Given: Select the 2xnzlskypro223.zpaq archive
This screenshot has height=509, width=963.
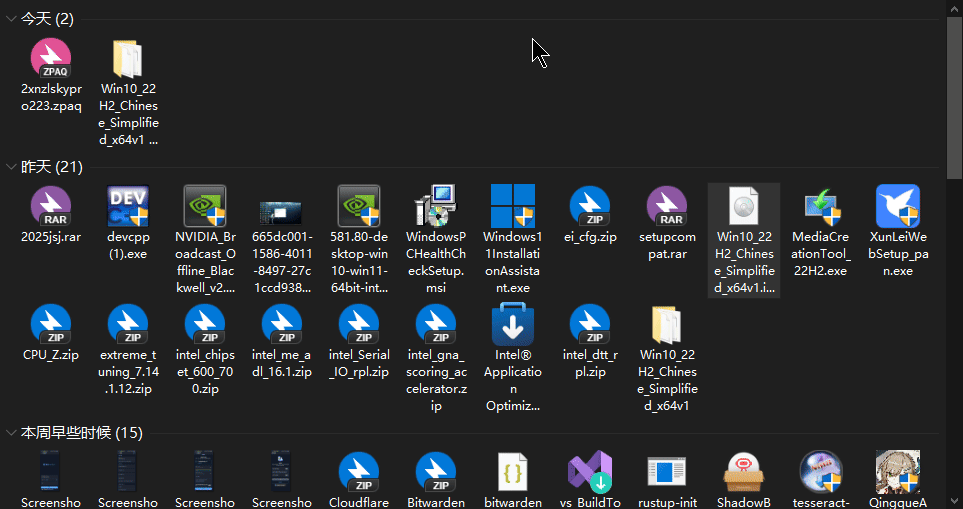Looking at the screenshot, I should 51,60.
